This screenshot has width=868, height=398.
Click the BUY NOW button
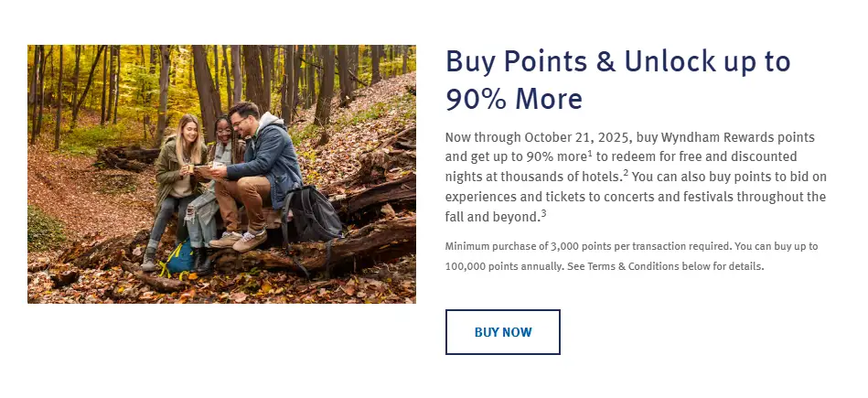(x=502, y=332)
